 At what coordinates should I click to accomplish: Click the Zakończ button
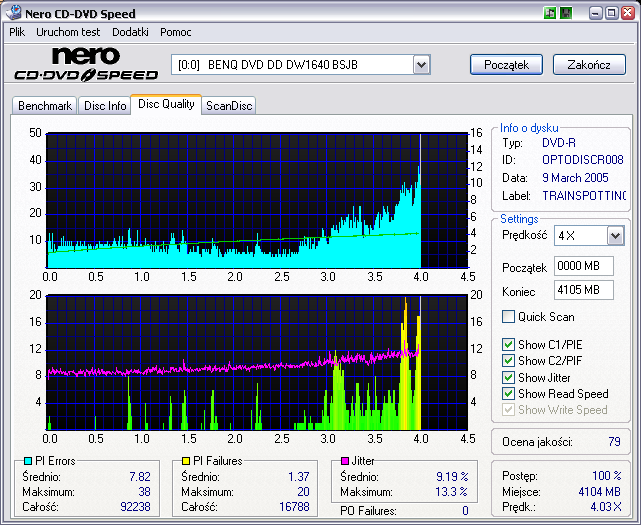click(589, 65)
